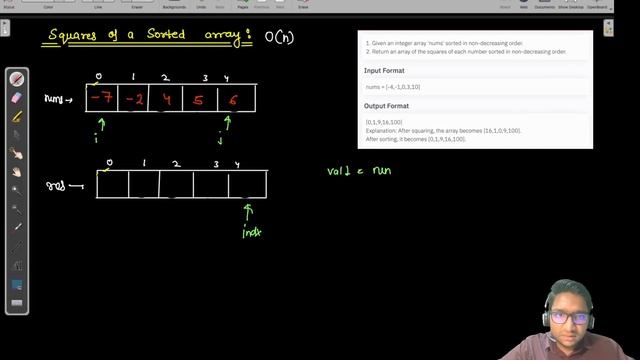640x360 pixels.
Task: Open Pages in the top toolbar
Action: (243, 4)
